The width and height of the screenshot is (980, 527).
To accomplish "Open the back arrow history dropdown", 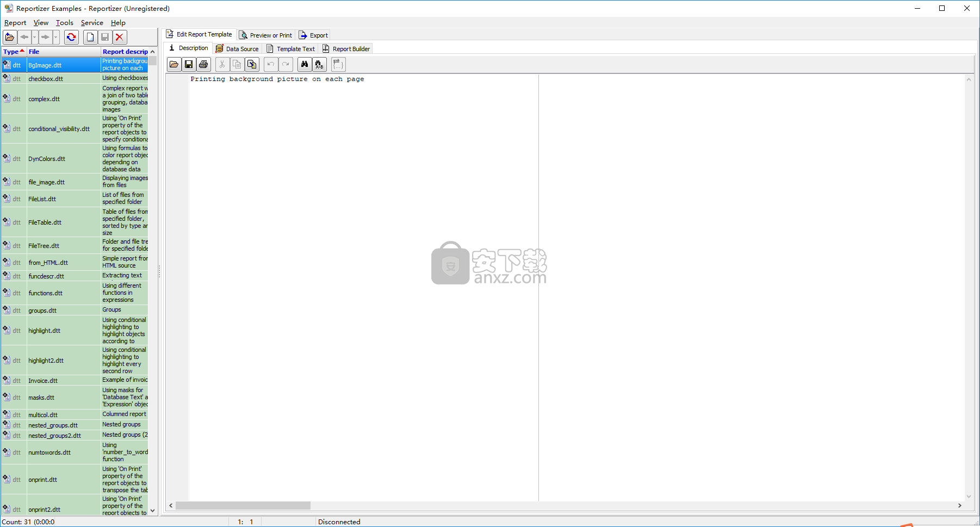I will point(35,37).
